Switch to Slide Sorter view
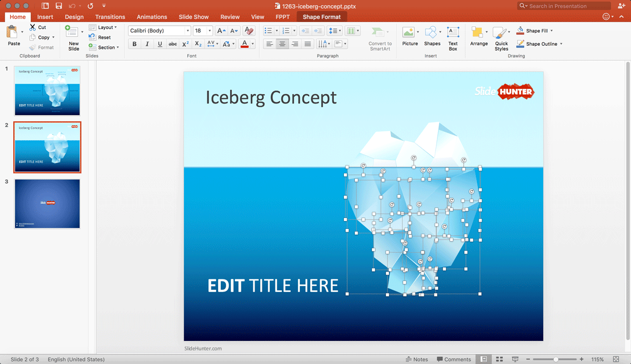631x364 pixels. (x=499, y=359)
